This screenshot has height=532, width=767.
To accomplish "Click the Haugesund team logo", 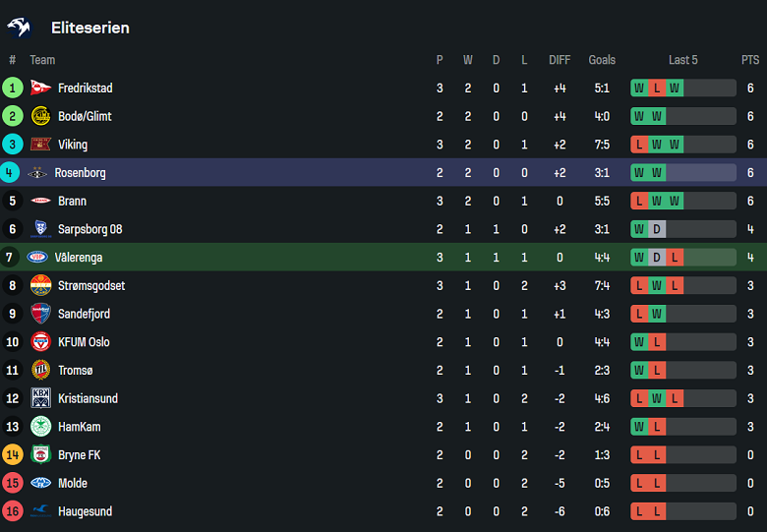I will [40, 511].
